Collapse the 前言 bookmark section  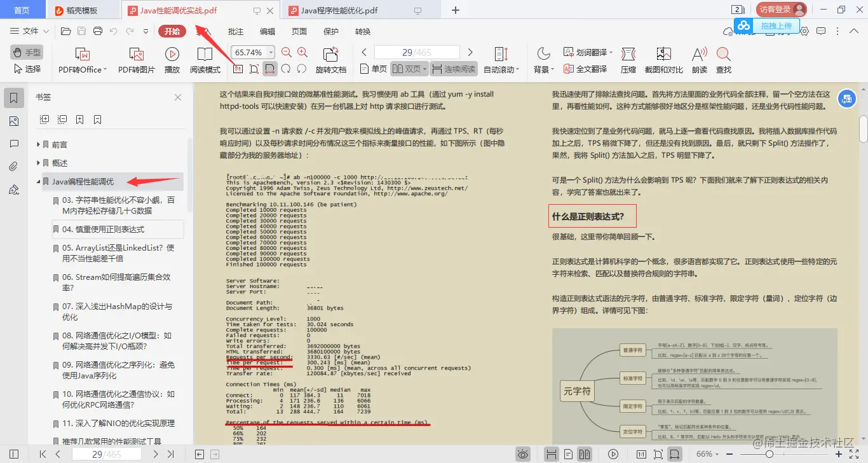(x=39, y=144)
